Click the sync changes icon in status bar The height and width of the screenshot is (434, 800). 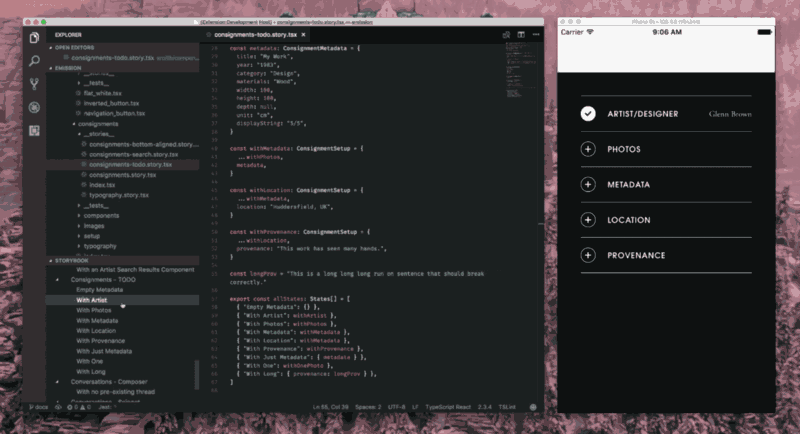coord(58,407)
